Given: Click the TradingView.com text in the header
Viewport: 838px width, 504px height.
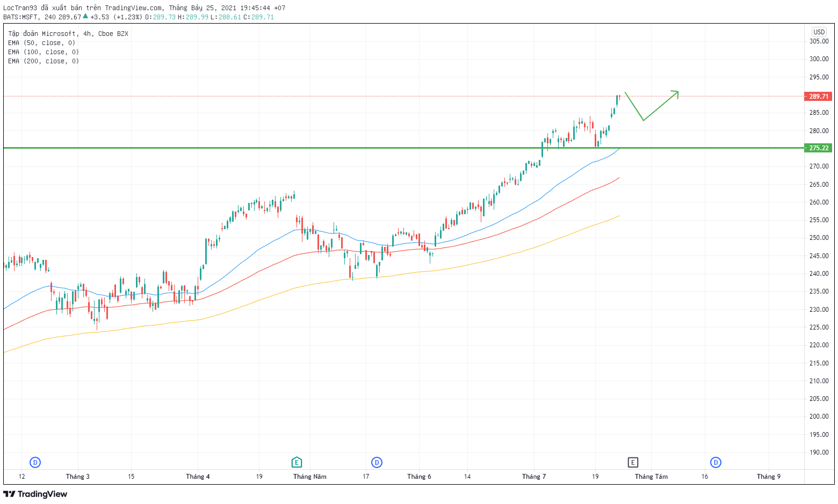Looking at the screenshot, I should coord(134,8).
